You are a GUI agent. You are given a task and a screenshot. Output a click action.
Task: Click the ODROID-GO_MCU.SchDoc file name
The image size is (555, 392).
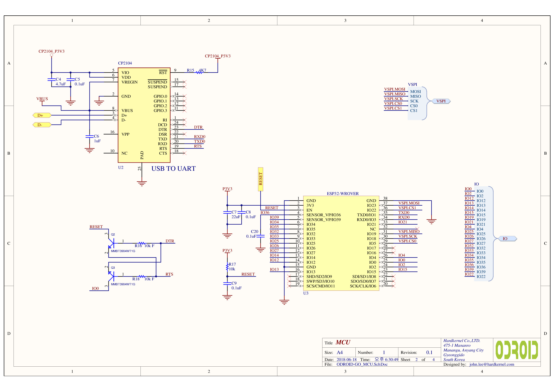point(362,364)
